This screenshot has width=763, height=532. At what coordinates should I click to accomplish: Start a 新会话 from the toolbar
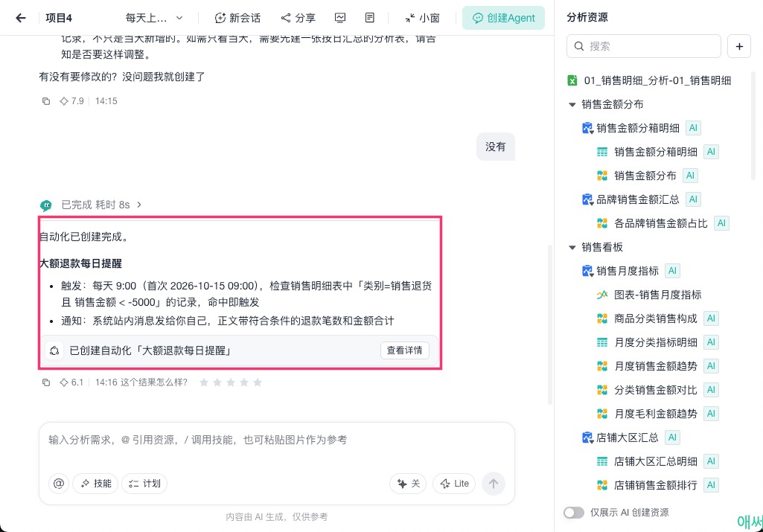(238, 18)
